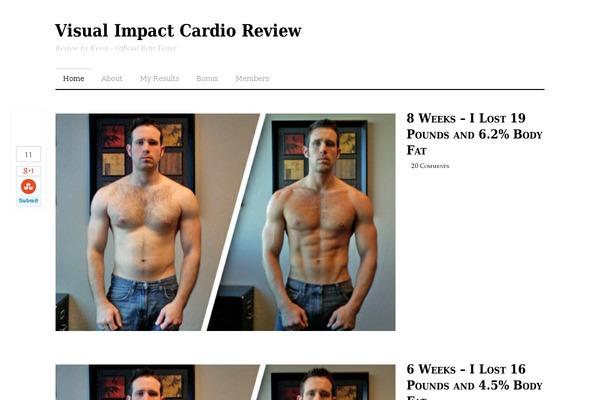Open the 6 Weeks post headline
Image resolution: width=600 pixels, height=400 pixels.
point(474,381)
